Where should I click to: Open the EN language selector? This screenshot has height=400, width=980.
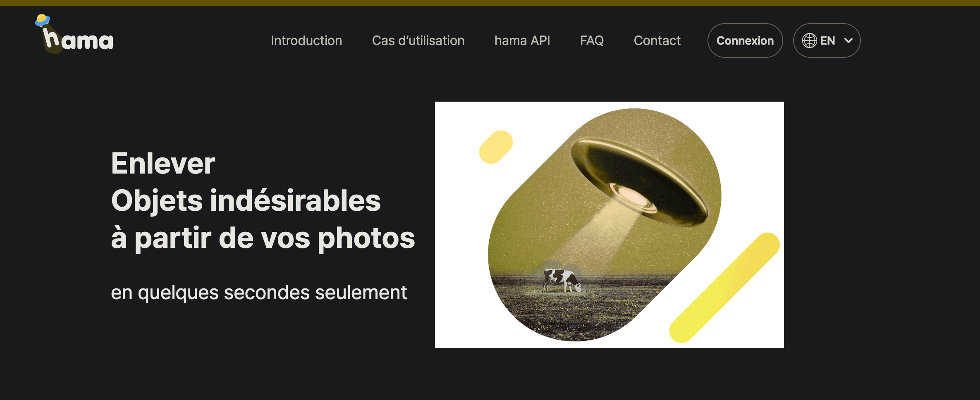pos(827,40)
